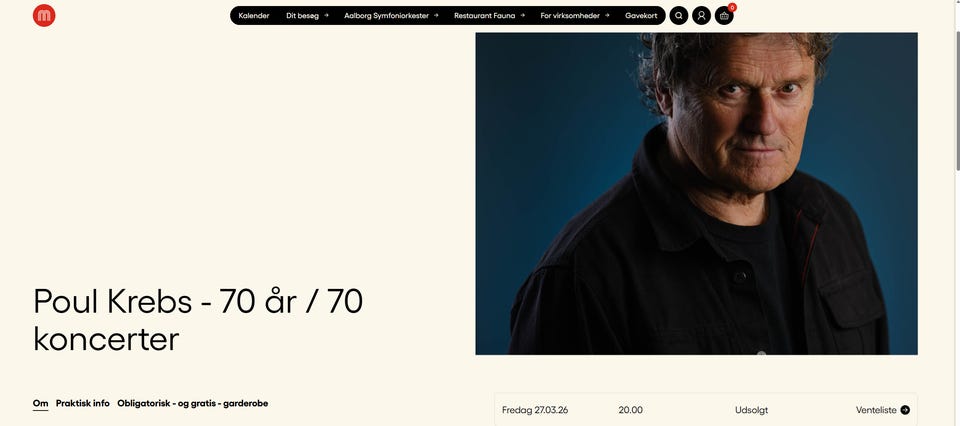Open the user account icon
Viewport: 960px width, 426px height.
(701, 16)
